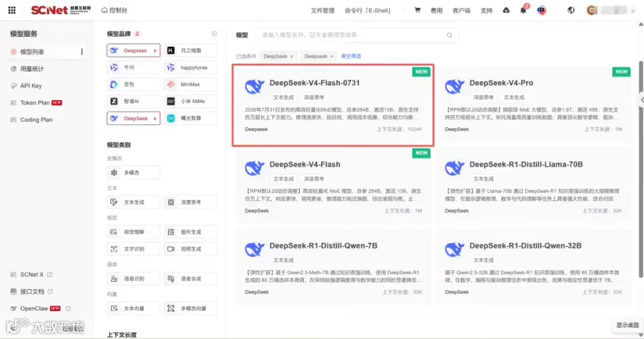The width and height of the screenshot is (644, 339).
Task: Toggle the 曙光智算 brand filter
Action: pos(190,118)
